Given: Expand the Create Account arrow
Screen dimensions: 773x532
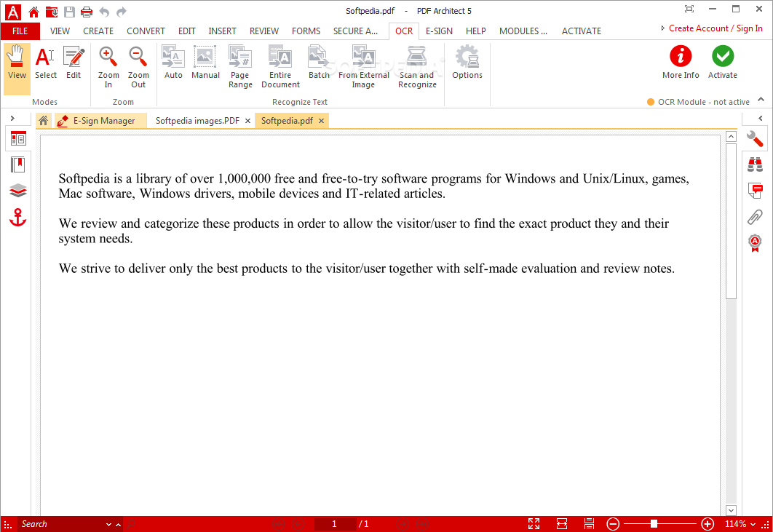Looking at the screenshot, I should [662, 28].
